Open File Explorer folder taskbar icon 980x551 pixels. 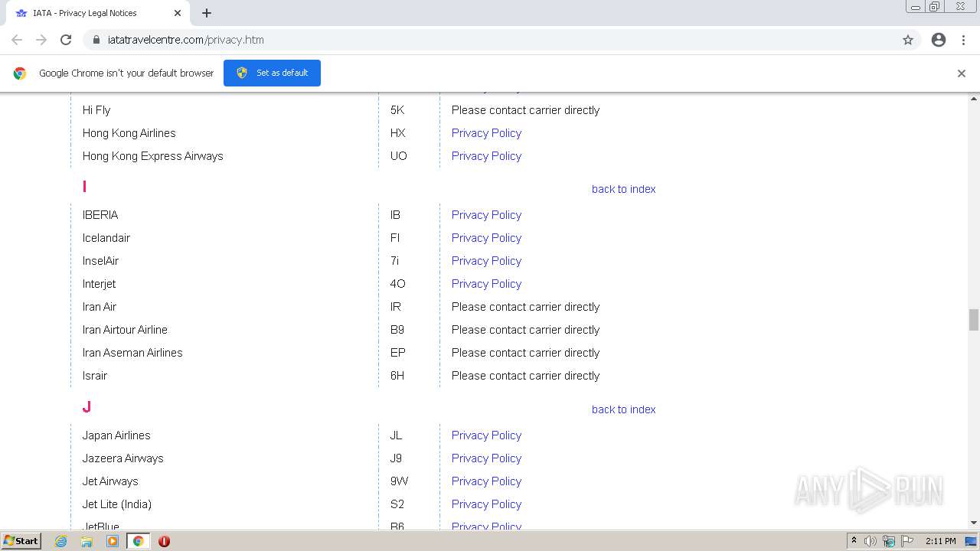click(87, 541)
